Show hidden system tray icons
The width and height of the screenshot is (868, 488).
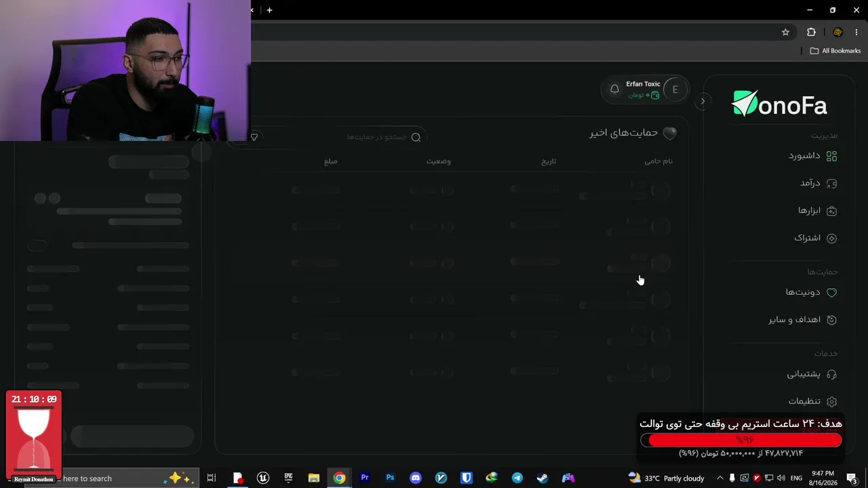(720, 478)
